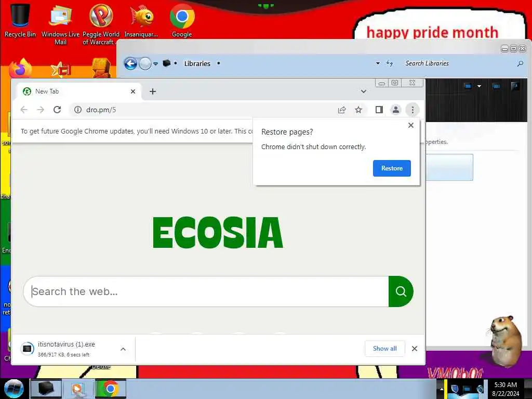Open a new Chrome tab with plus
532x399 pixels.
(x=153, y=91)
